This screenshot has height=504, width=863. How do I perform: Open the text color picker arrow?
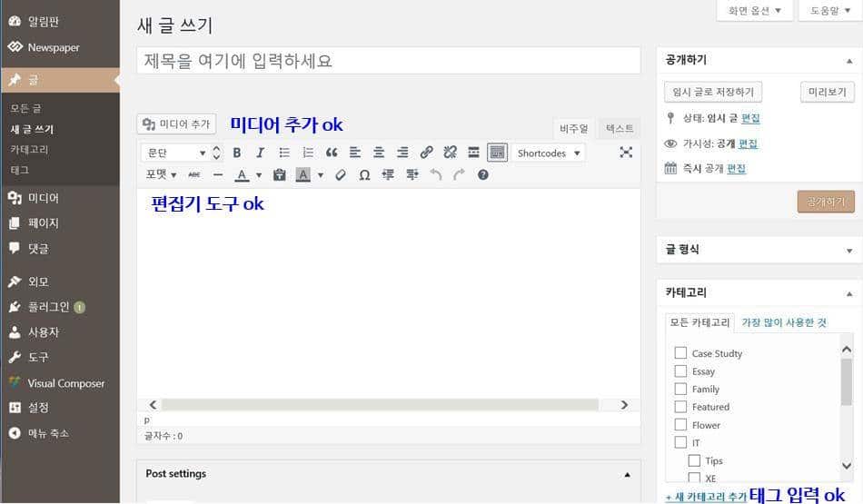[x=259, y=175]
